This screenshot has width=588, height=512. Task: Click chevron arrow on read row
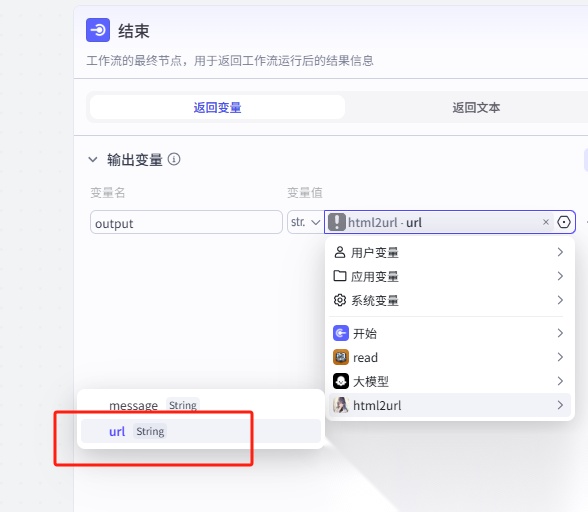coord(560,357)
